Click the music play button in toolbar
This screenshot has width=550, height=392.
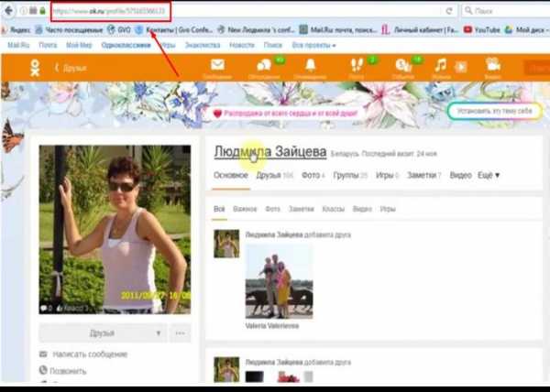tap(461, 67)
